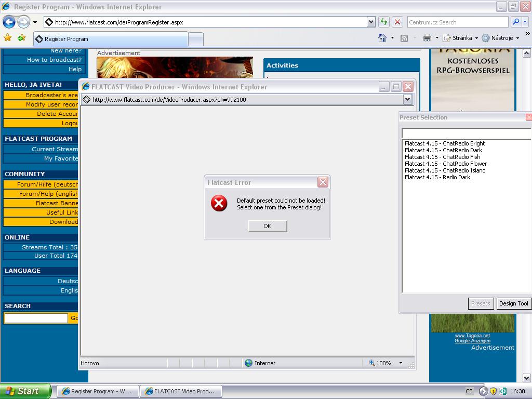Open www.Tagoria.net ad link
Image resolution: width=532 pixels, height=399 pixels.
click(x=472, y=336)
